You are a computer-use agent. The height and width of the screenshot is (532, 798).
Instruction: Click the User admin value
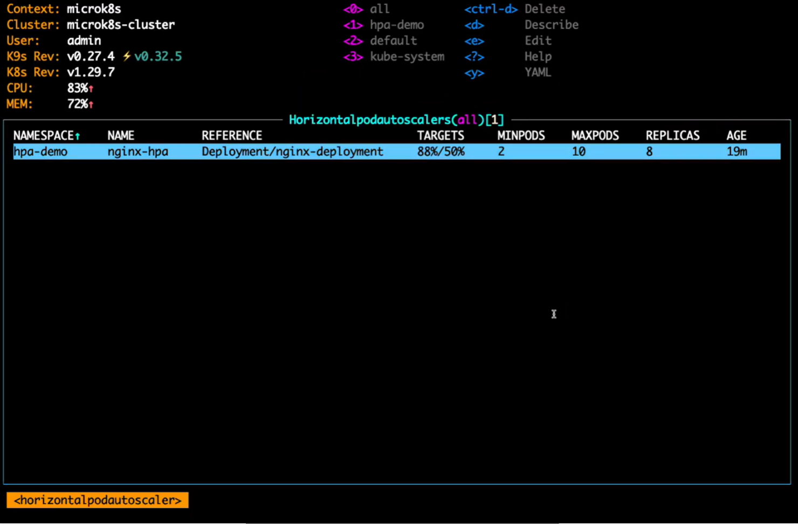[84, 40]
